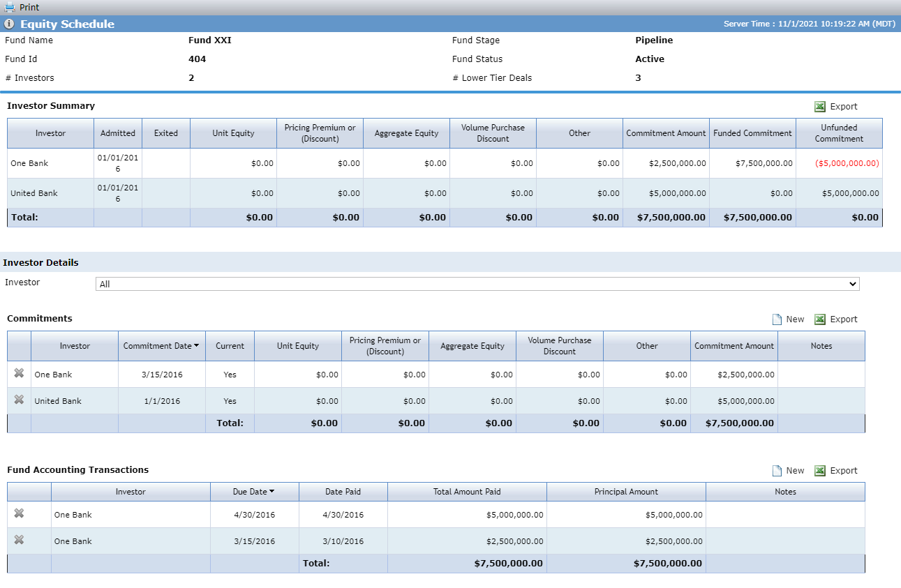Click the Fund Accounting Transactions Excel icon
Viewport: 901px width, 588px height.
point(820,471)
